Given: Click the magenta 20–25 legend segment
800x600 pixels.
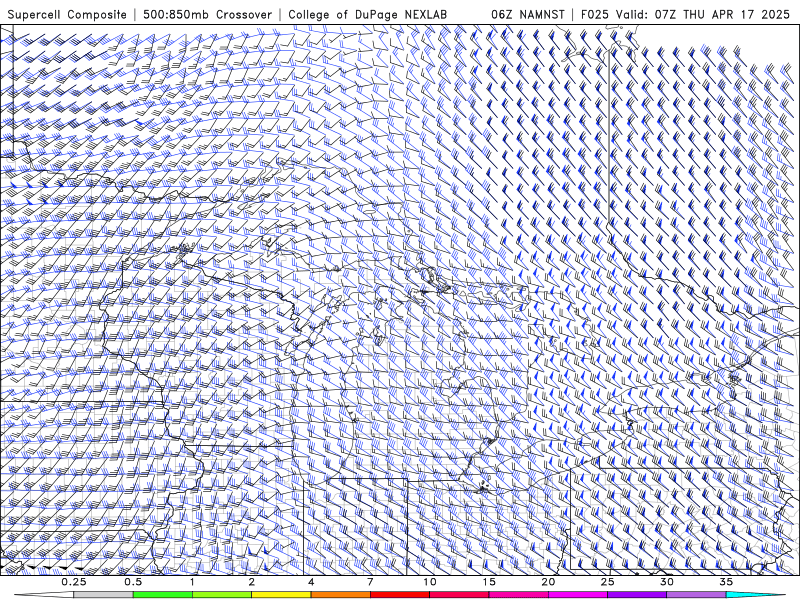Looking at the screenshot, I should [578, 595].
